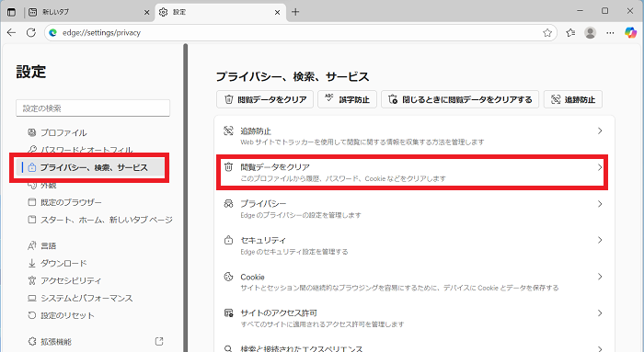
Task: Click the edge://settings/privacy address bar
Action: (300, 32)
